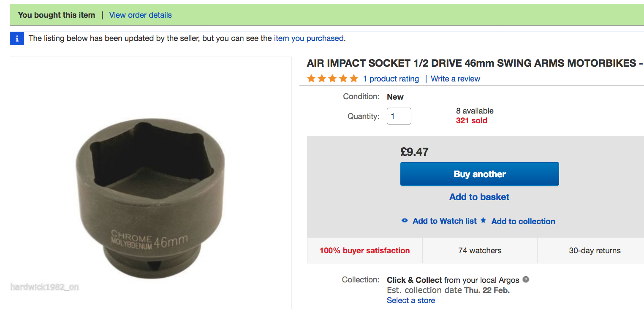
Task: Click the Quantity input field
Action: click(x=399, y=116)
